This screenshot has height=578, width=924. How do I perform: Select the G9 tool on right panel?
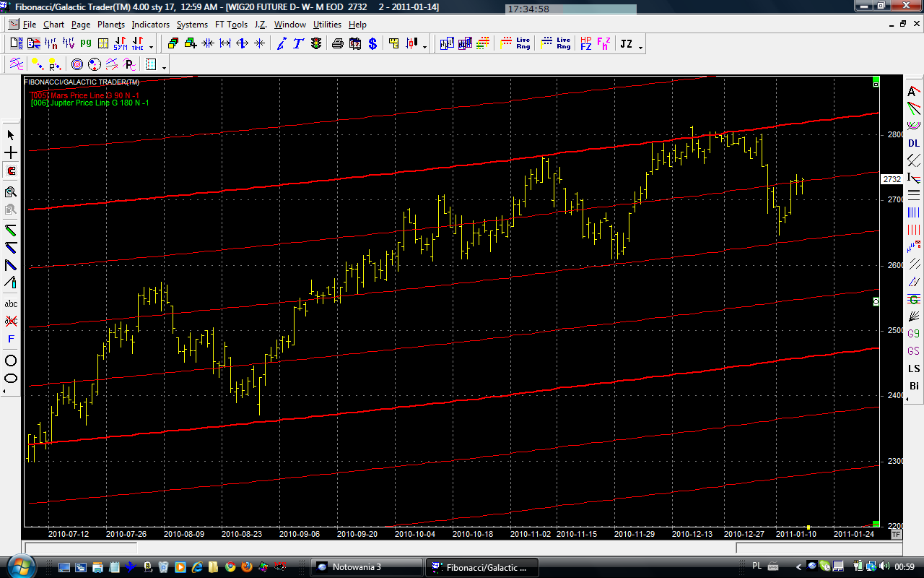(x=914, y=334)
